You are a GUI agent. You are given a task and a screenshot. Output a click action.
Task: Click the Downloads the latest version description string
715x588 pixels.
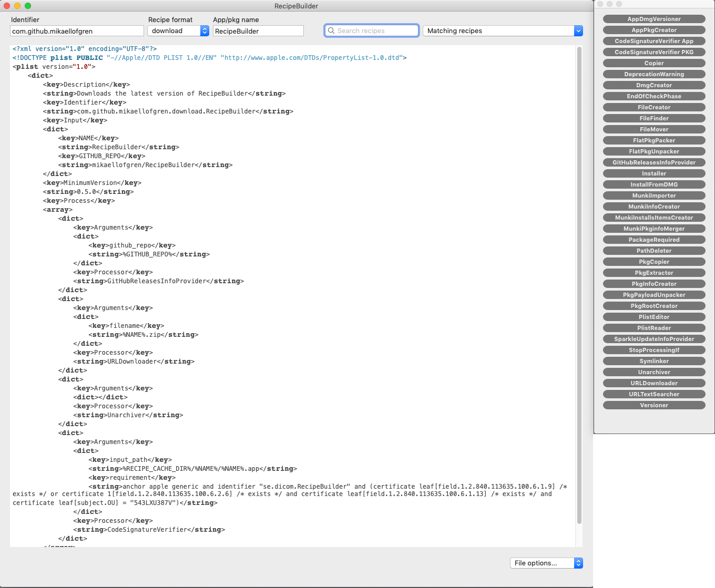[165, 94]
